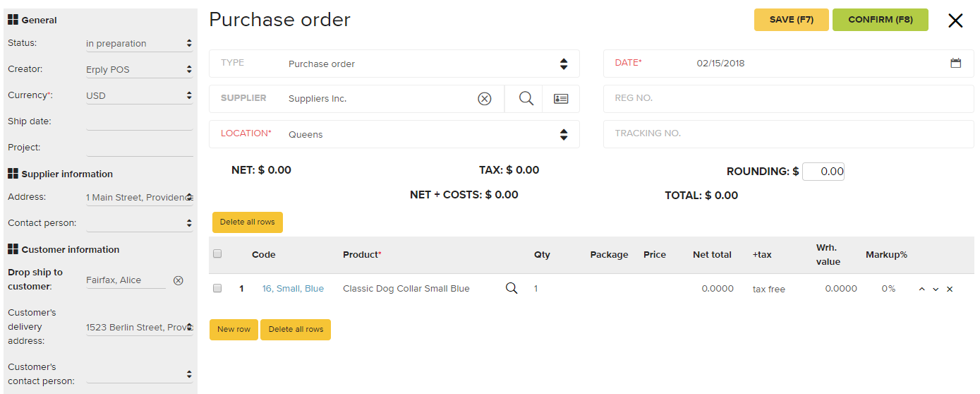Tick the checkbox for row 1
This screenshot has width=980, height=394.
point(217,288)
